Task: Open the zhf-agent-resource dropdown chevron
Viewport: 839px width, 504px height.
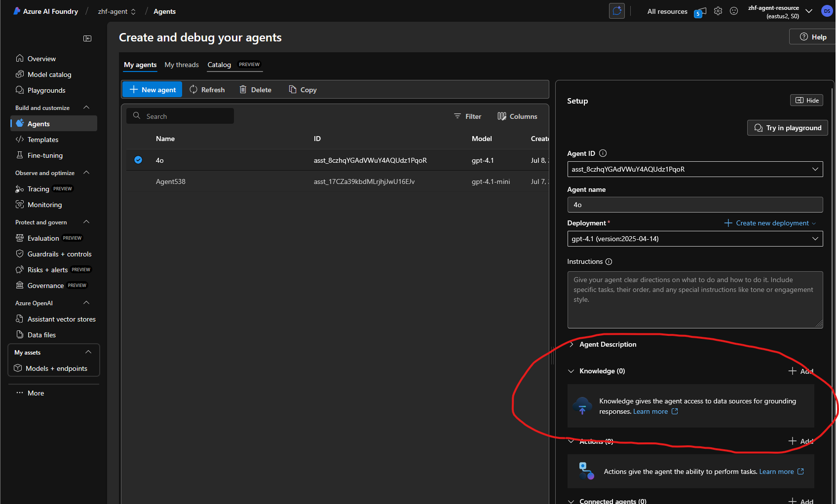Action: pyautogui.click(x=809, y=11)
